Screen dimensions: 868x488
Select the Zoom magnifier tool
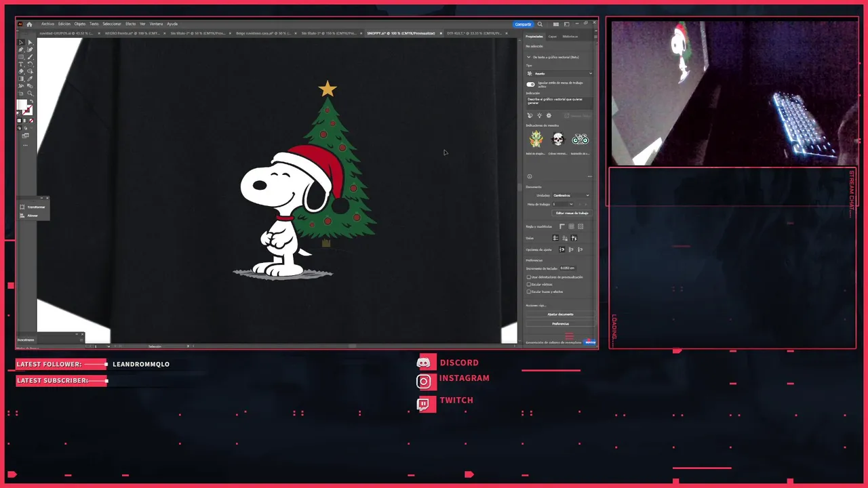[31, 94]
